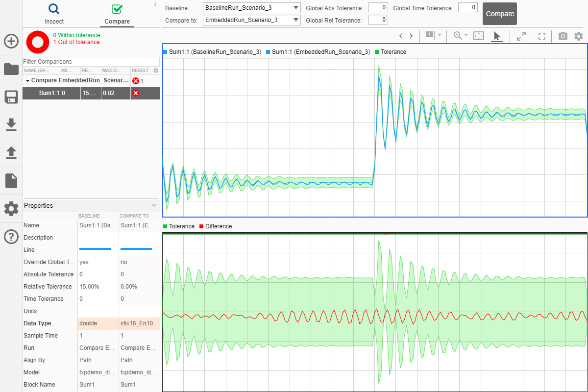588x392 pixels.
Task: Open the subplot layout dropdown arrow
Action: (x=440, y=35)
